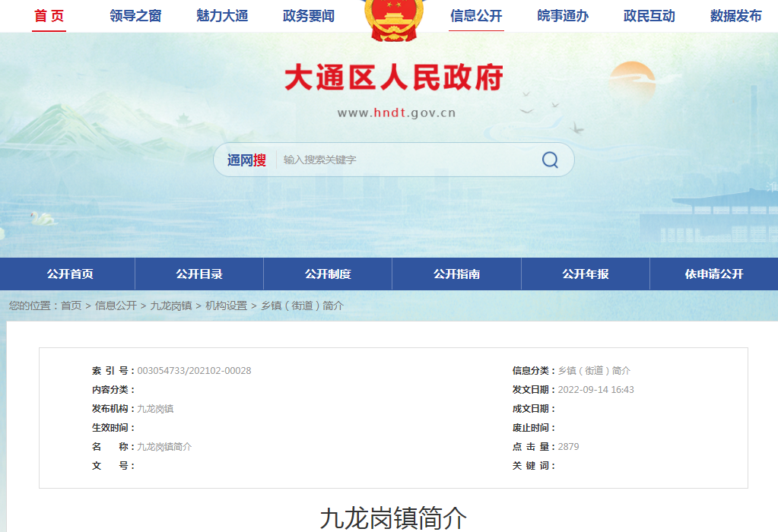The width and height of the screenshot is (778, 532).
Task: Open the 首页 top navigation item
Action: (x=49, y=16)
